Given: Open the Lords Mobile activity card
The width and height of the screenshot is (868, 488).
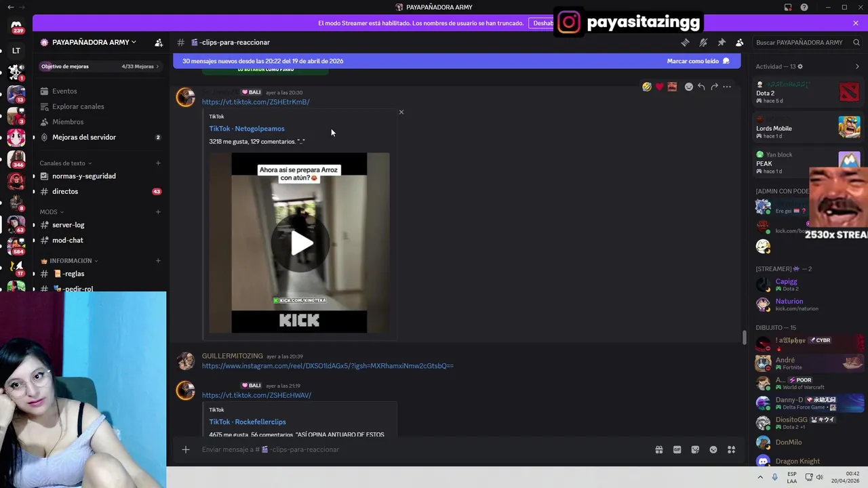Looking at the screenshot, I should point(808,127).
